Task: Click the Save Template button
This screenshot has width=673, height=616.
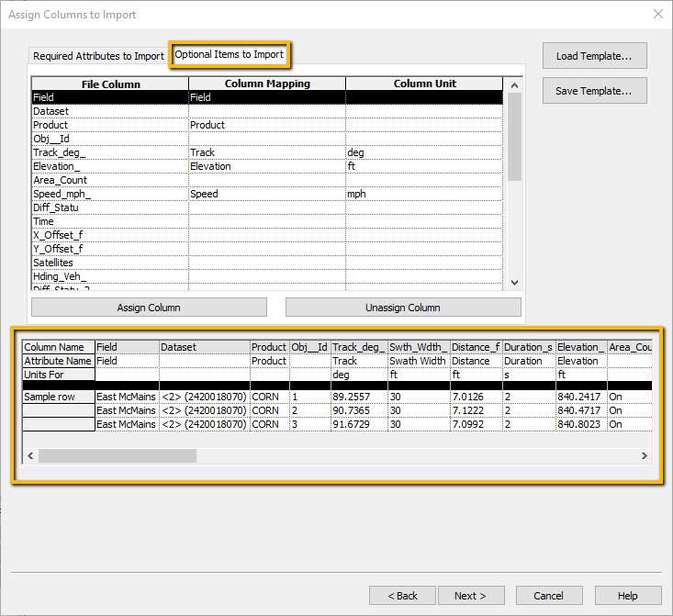Action: click(x=594, y=91)
